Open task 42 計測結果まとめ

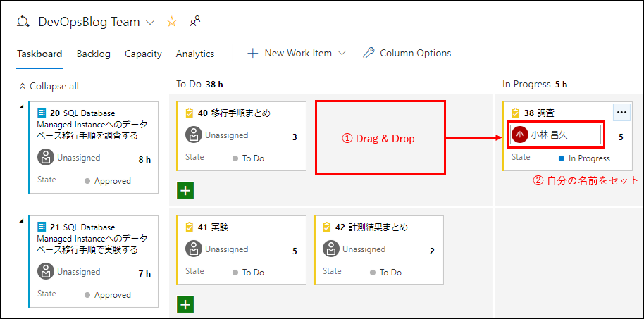coord(372,227)
